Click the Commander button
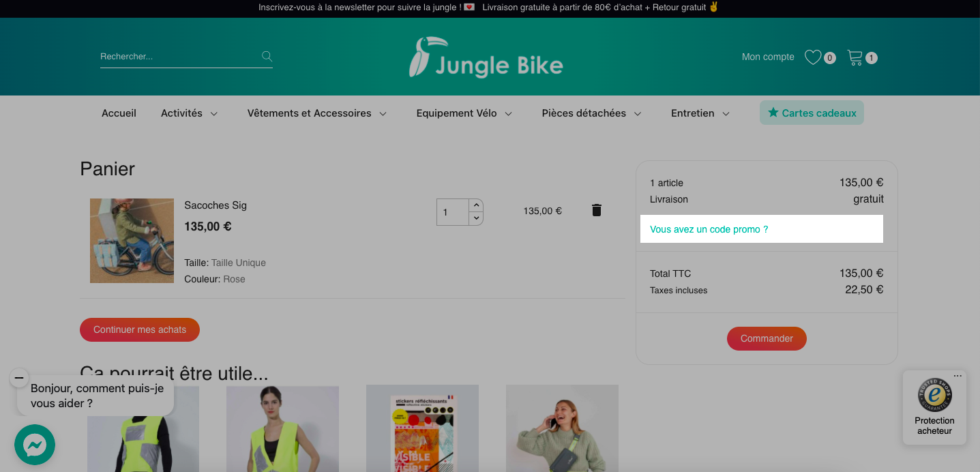 767,338
